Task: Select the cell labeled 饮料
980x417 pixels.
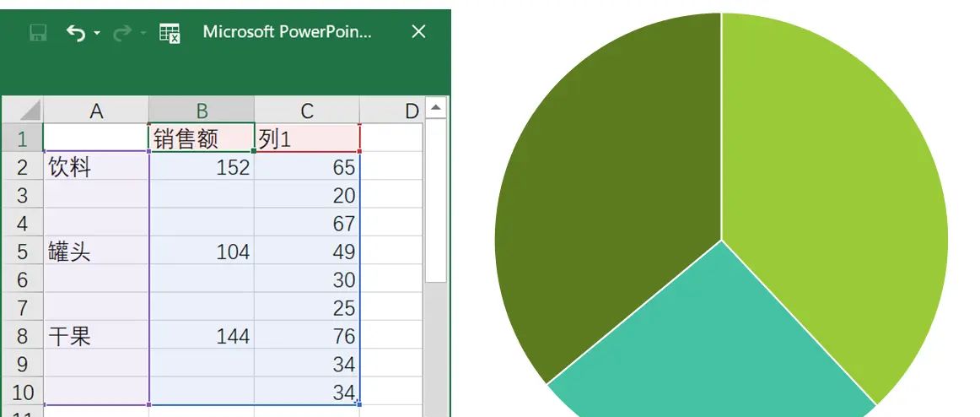Action: tap(95, 166)
